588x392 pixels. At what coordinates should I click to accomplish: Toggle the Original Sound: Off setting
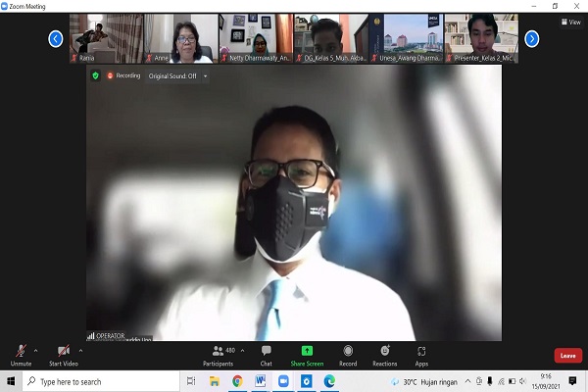tap(171, 75)
